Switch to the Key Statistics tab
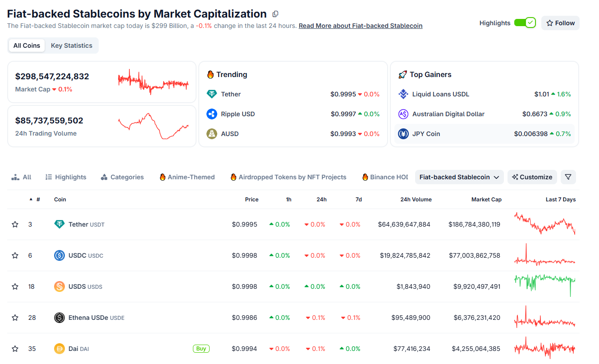This screenshot has width=599, height=364. 72,45
